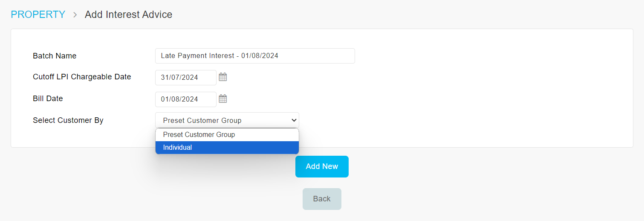Click the Add Interest Advice breadcrumb title
Viewport: 644px width, 221px height.
[x=129, y=15]
